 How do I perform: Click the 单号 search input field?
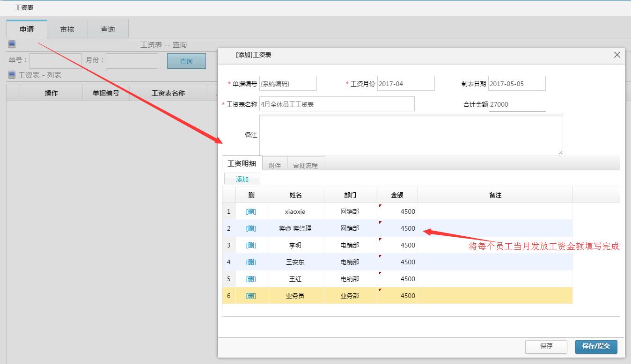click(55, 61)
